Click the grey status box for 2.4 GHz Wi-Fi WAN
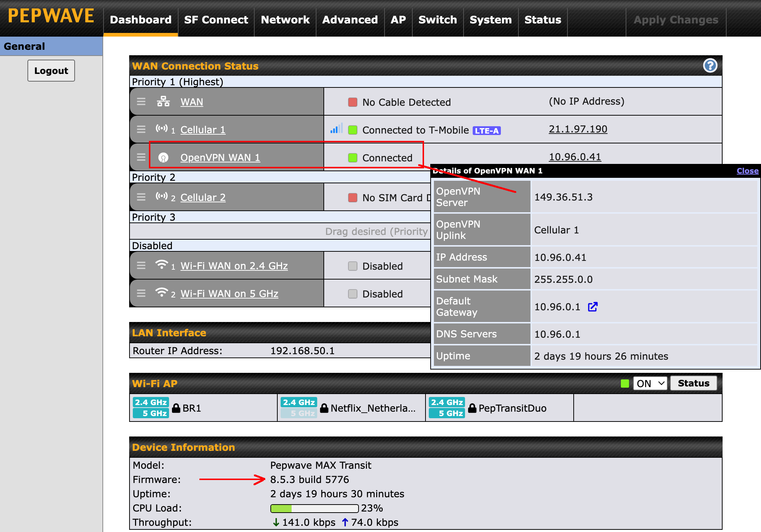The height and width of the screenshot is (532, 761). (x=353, y=266)
